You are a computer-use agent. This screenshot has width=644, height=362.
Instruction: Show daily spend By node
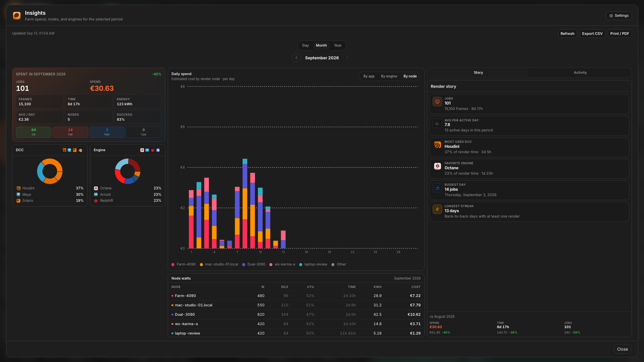pyautogui.click(x=410, y=76)
